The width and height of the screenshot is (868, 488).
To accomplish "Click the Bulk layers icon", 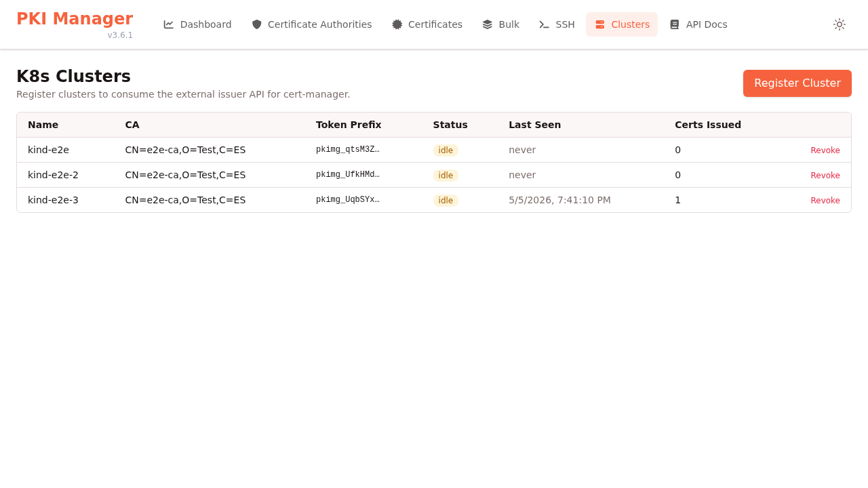I will (488, 24).
